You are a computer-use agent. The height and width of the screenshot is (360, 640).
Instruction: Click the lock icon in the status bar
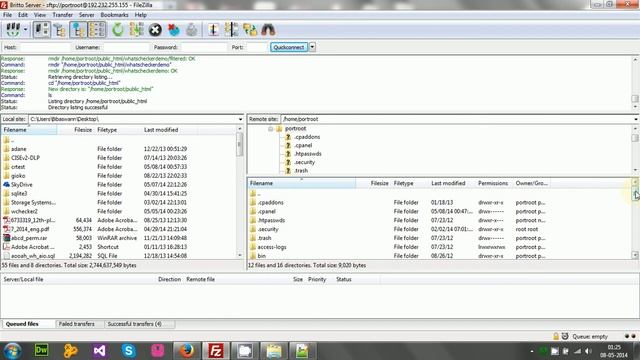[556, 336]
